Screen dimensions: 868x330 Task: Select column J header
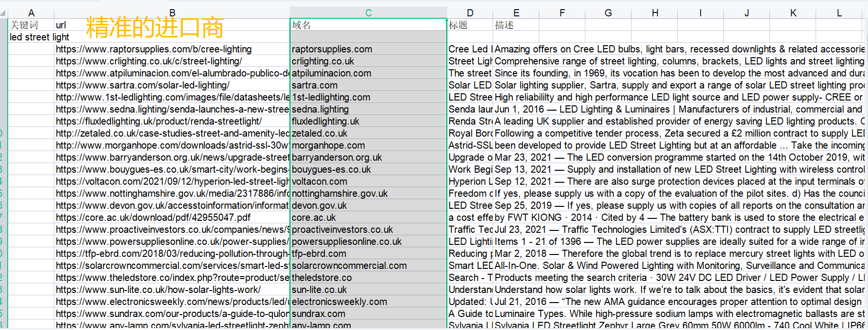(x=747, y=13)
